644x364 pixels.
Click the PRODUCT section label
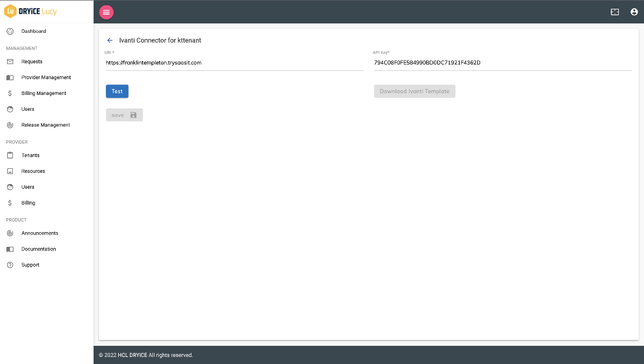pos(16,220)
